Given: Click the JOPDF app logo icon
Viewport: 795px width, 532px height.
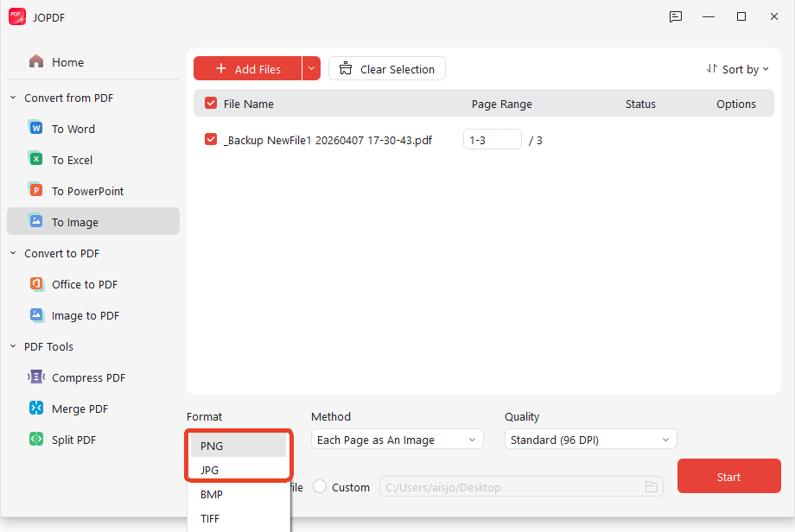Looking at the screenshot, I should pos(17,16).
